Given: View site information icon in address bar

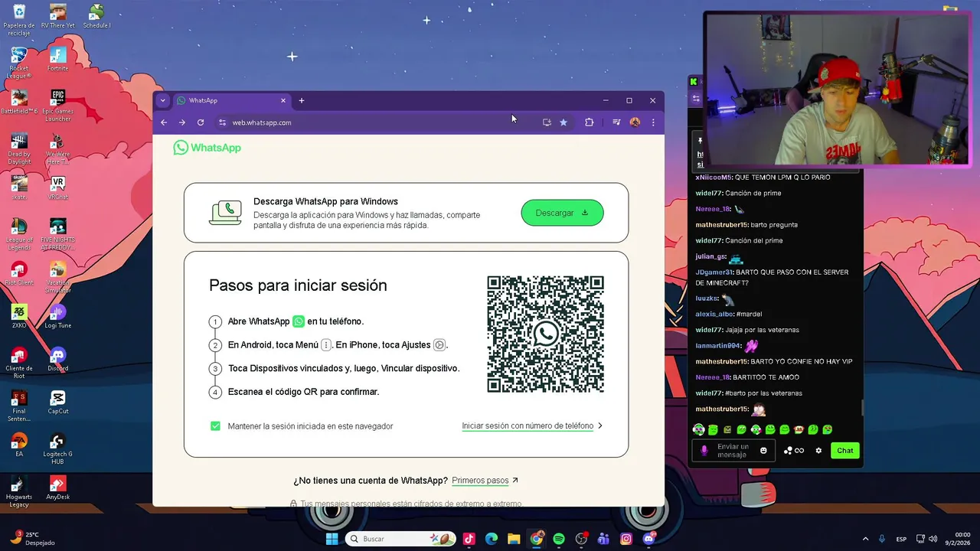Looking at the screenshot, I should pyautogui.click(x=222, y=122).
